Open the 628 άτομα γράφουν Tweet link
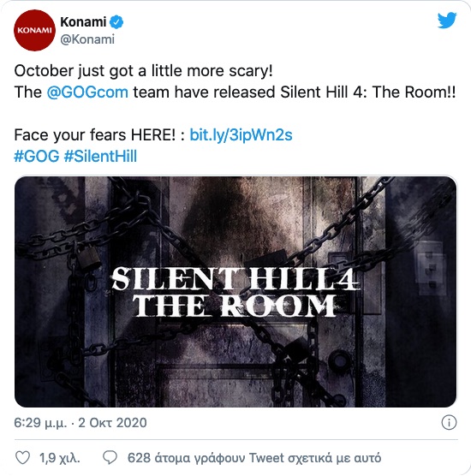This screenshot has height=476, width=471. [254, 458]
